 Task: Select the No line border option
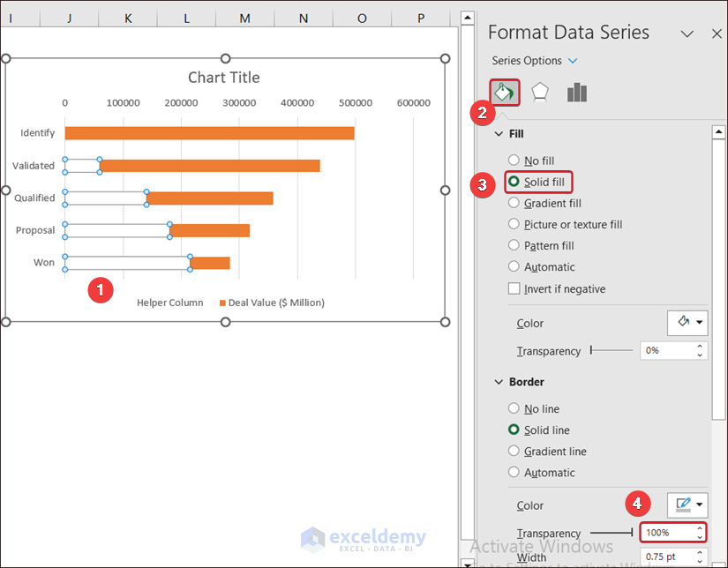[x=514, y=409]
